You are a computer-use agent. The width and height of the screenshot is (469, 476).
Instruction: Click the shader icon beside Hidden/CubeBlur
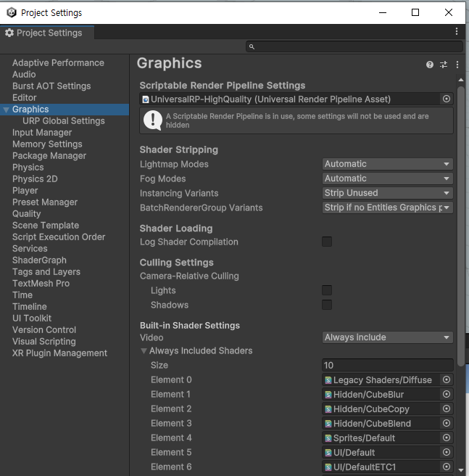point(328,395)
